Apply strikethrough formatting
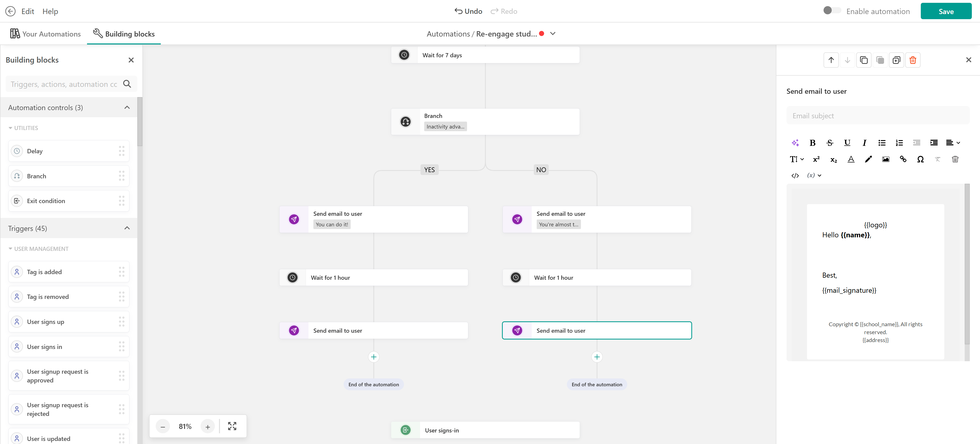Viewport: 980px width, 444px height. [x=829, y=143]
